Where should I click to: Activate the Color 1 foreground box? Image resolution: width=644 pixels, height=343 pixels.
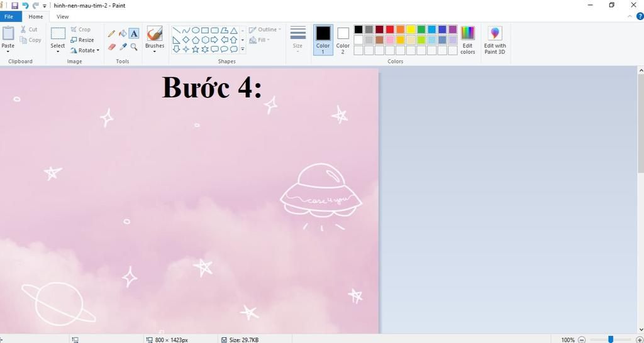coord(323,40)
